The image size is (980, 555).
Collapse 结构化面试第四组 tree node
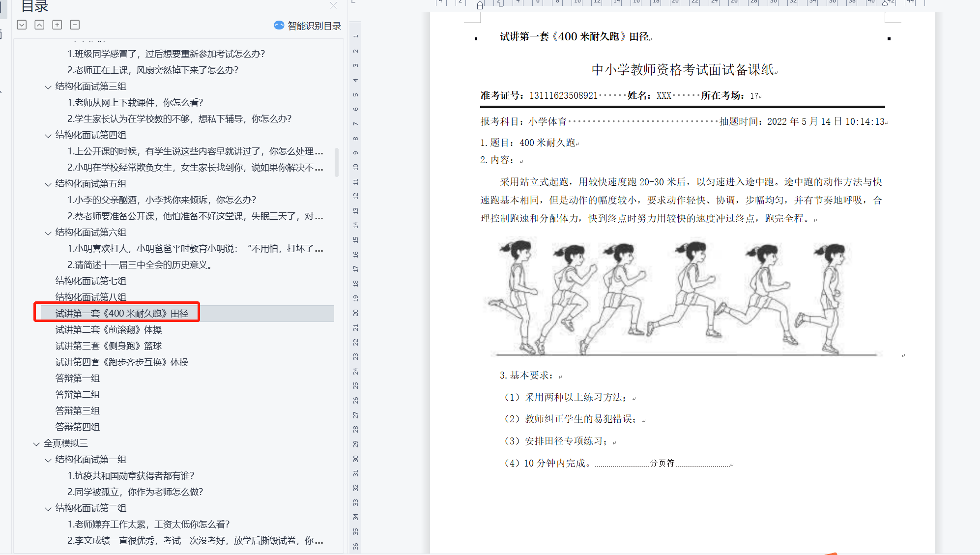point(48,136)
